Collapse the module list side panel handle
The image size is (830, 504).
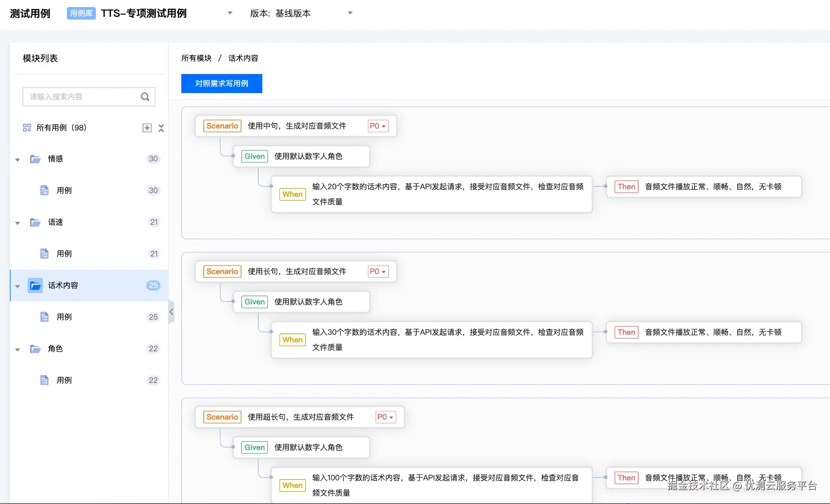click(171, 311)
